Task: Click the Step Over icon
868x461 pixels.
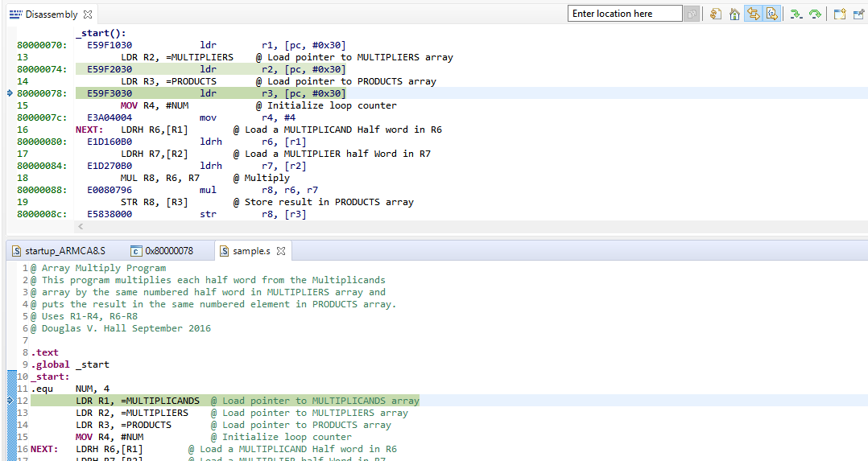Action: (815, 14)
